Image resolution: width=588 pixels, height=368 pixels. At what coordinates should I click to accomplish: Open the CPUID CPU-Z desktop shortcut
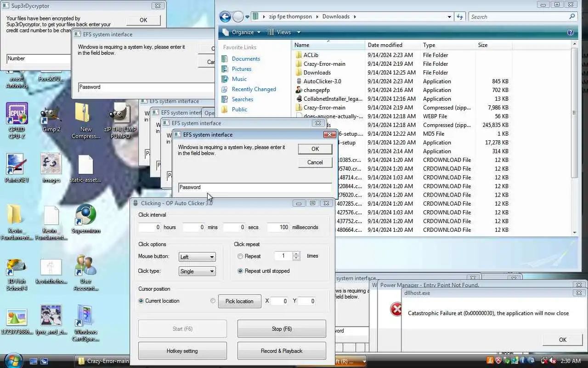point(17,121)
